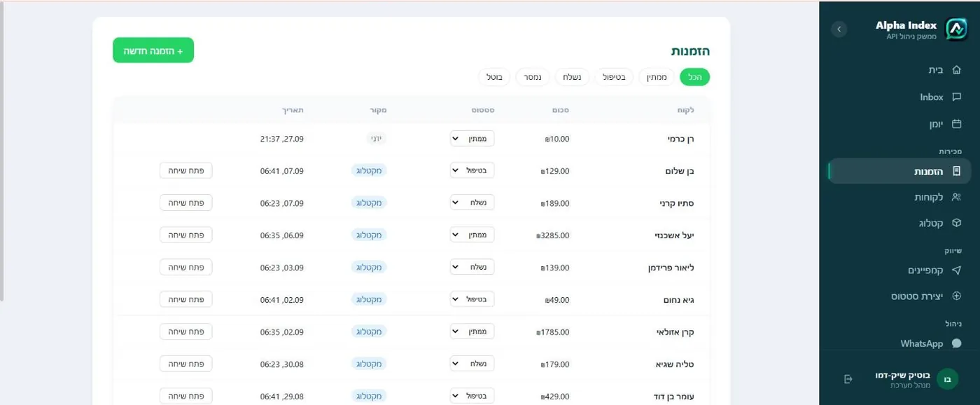The height and width of the screenshot is (405, 980).
Task: Select the נמסר filter tab
Action: (533, 77)
